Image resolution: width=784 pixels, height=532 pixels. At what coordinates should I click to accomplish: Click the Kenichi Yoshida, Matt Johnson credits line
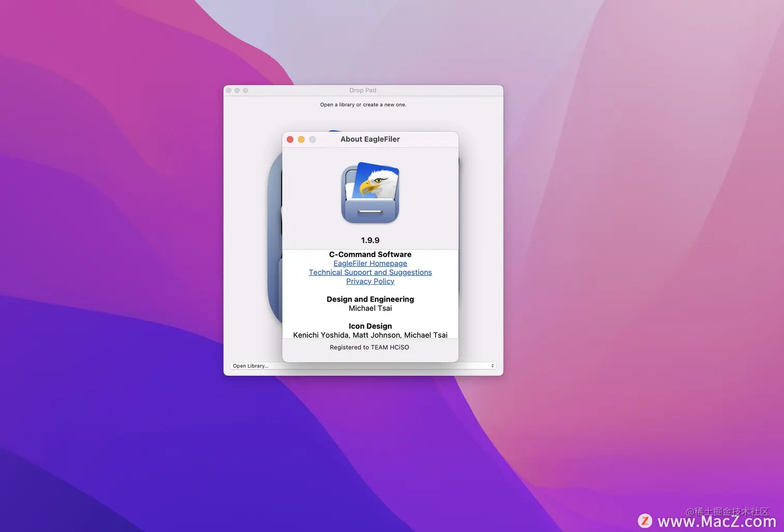click(x=370, y=335)
